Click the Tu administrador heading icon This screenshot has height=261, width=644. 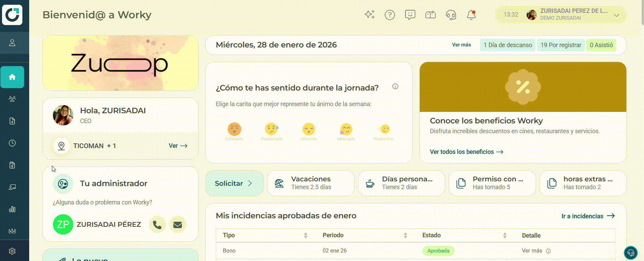point(63,184)
